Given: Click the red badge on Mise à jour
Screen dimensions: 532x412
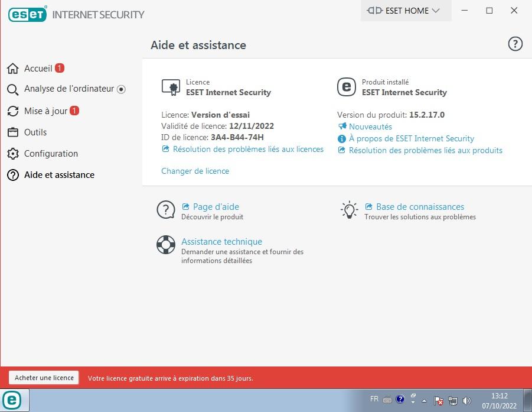Looking at the screenshot, I should click(74, 111).
